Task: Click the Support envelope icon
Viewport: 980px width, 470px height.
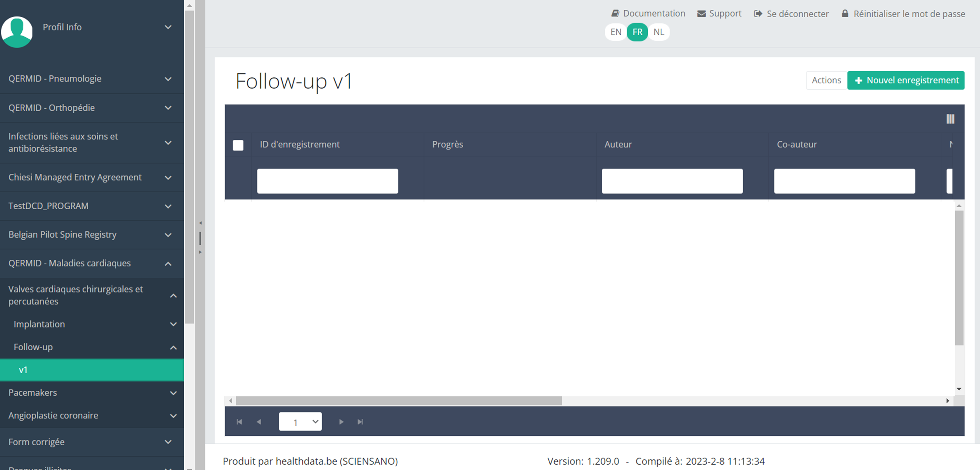Action: [x=701, y=14]
